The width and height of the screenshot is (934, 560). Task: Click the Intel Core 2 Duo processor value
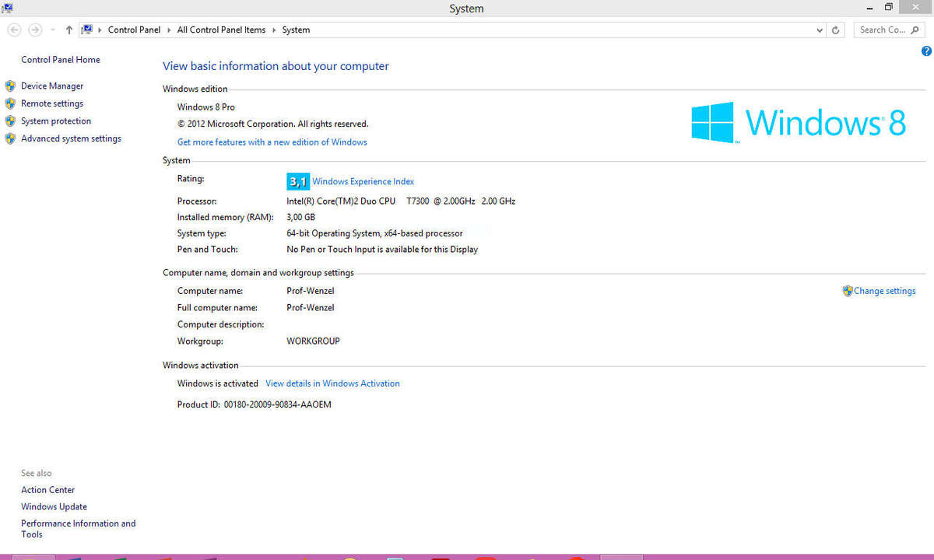click(401, 201)
